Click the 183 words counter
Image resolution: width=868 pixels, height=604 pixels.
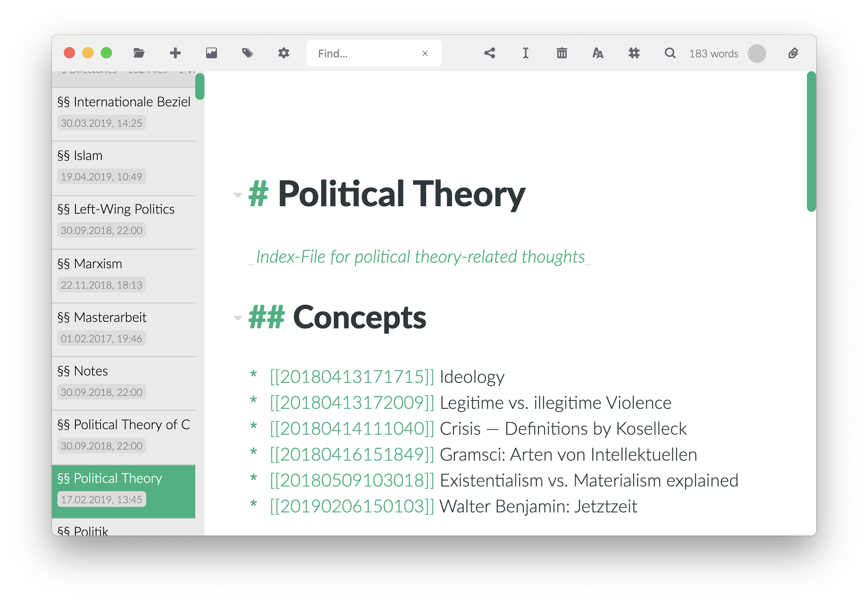coord(713,54)
